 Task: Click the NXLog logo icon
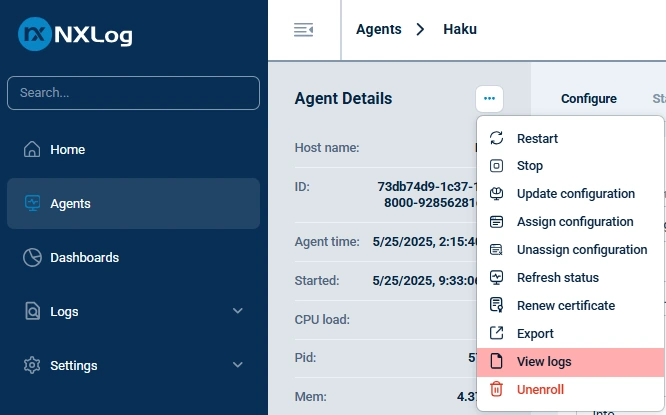tap(36, 35)
